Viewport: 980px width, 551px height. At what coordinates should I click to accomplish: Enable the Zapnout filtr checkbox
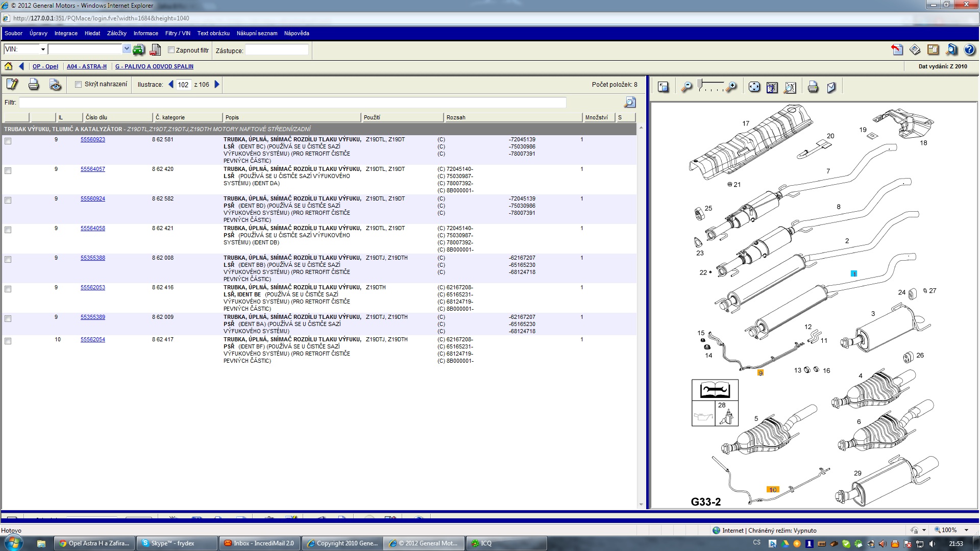click(171, 50)
